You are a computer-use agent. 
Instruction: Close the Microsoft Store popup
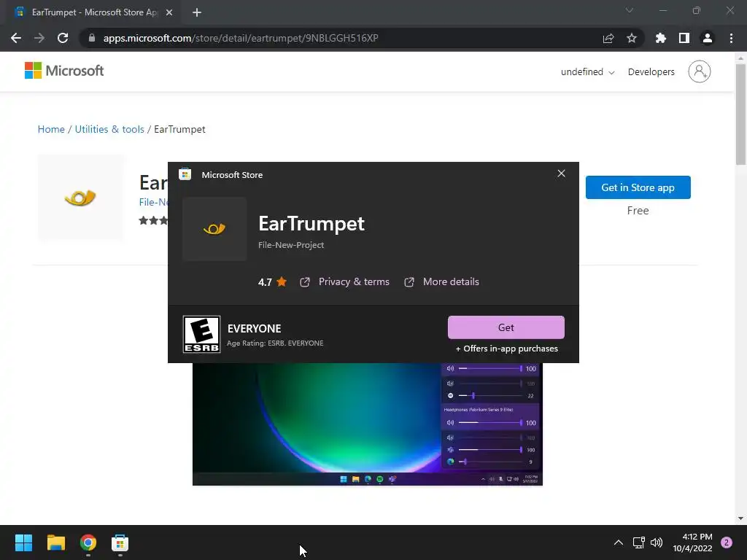click(x=561, y=174)
